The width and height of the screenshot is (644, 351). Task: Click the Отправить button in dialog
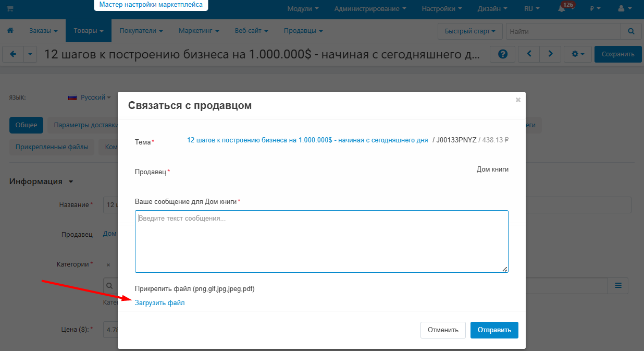494,330
